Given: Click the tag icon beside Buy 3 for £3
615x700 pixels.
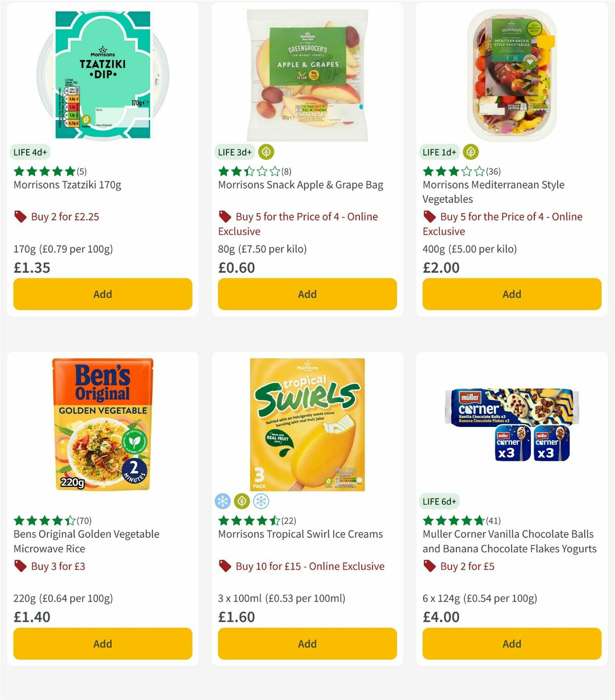Looking at the screenshot, I should point(20,566).
